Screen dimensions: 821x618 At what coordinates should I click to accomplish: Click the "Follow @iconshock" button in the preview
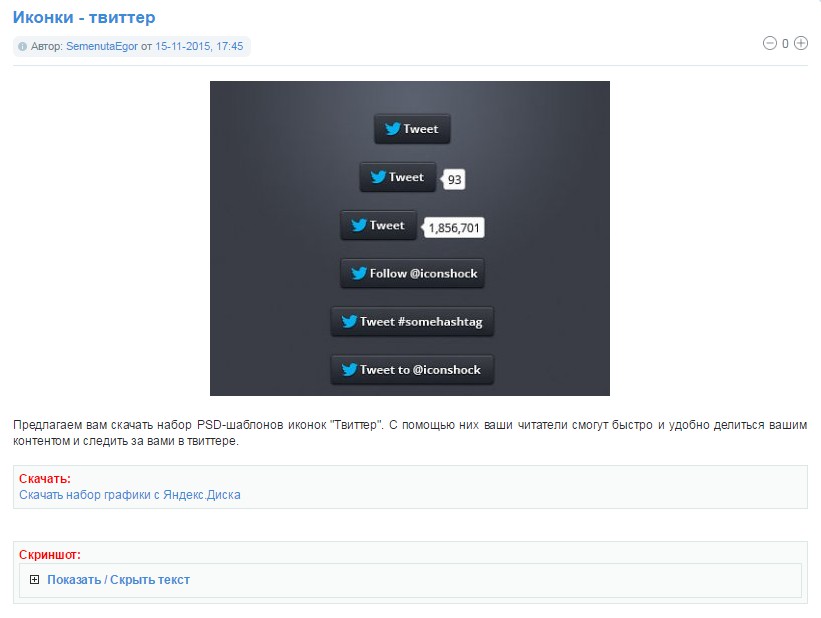click(412, 273)
